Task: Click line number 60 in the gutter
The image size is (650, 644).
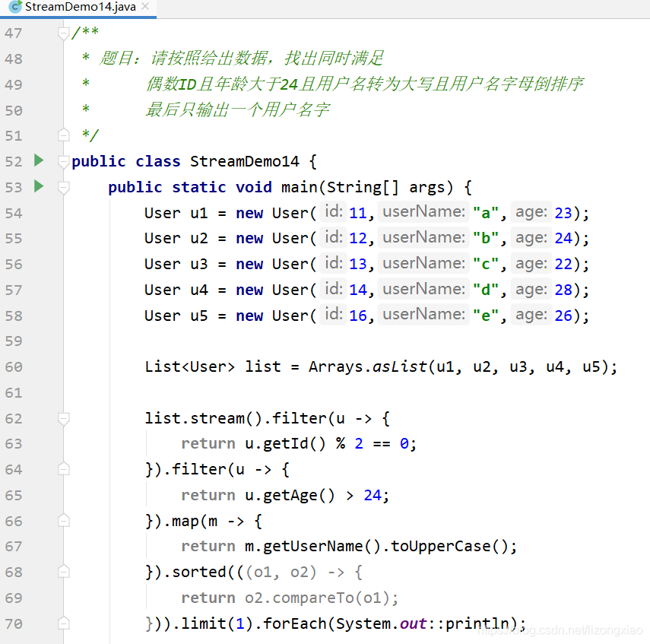Action: [14, 367]
